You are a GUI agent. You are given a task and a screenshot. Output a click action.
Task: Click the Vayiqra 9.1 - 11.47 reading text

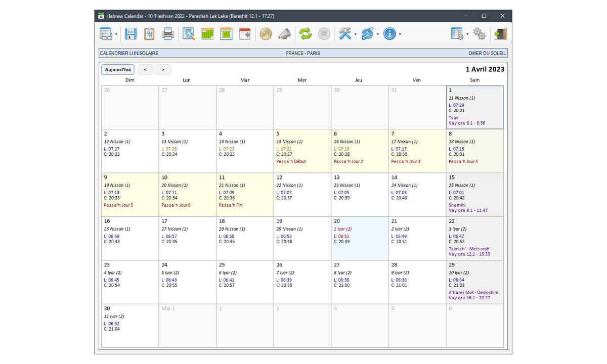[468, 210]
